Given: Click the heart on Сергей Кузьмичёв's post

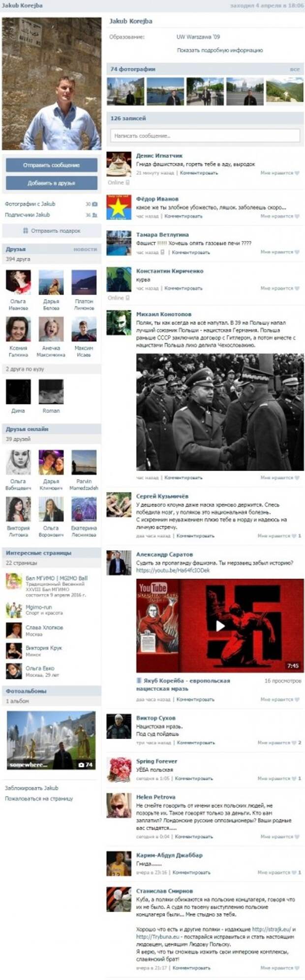Looking at the screenshot, I should 294,535.
